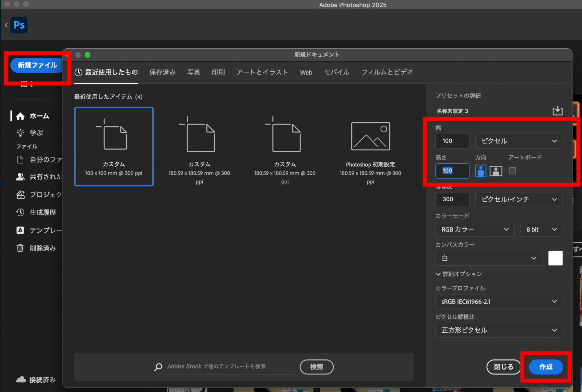The image size is (582, 392).
Task: Click the connected cloud status icon
Action: click(21, 379)
